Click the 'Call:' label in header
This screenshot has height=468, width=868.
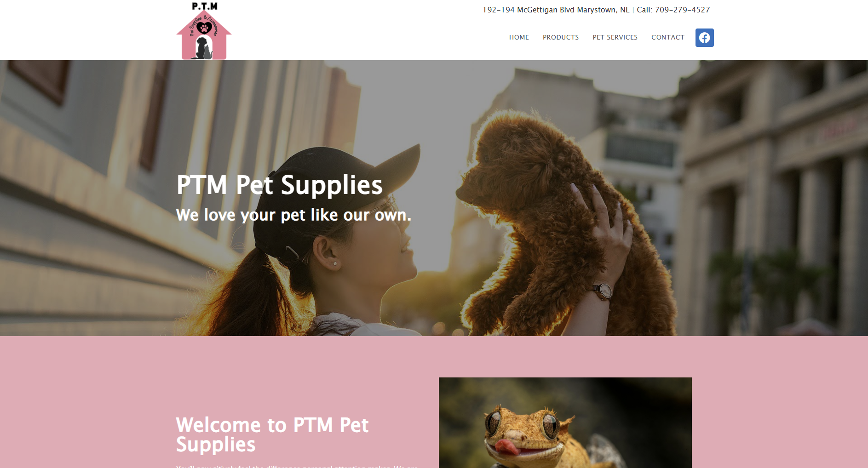coord(644,10)
